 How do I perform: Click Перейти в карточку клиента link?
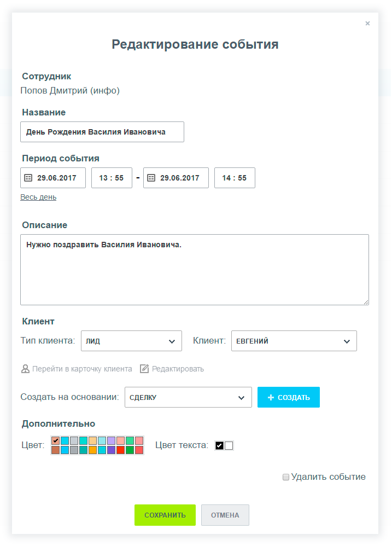point(82,369)
